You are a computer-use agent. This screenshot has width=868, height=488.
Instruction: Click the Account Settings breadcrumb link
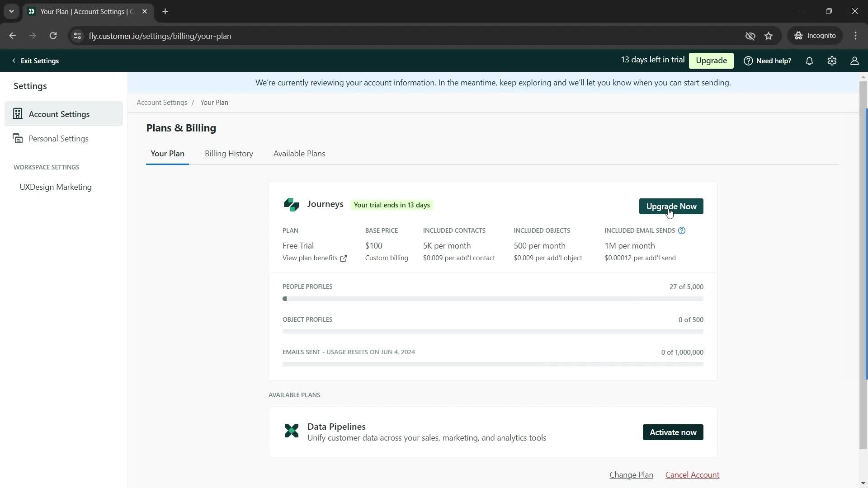pyautogui.click(x=162, y=103)
